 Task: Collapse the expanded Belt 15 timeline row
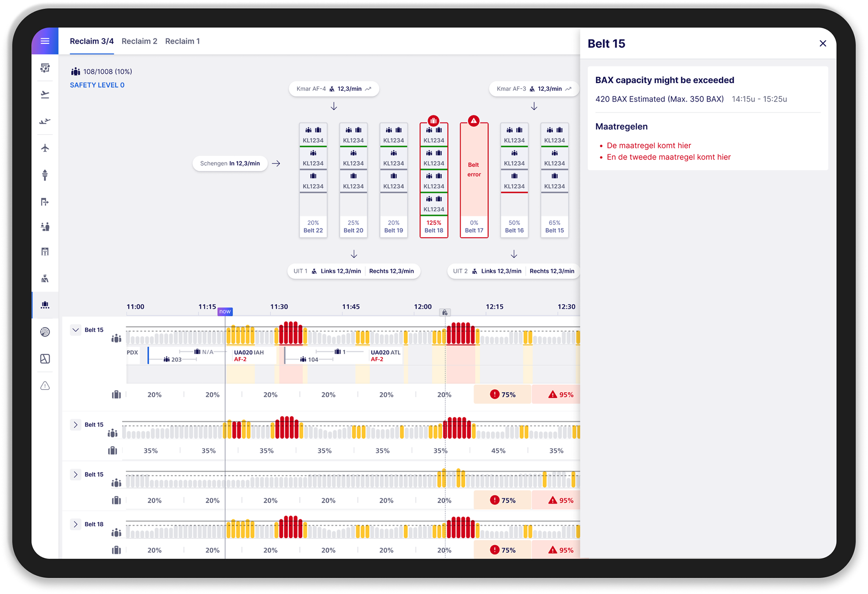[75, 330]
